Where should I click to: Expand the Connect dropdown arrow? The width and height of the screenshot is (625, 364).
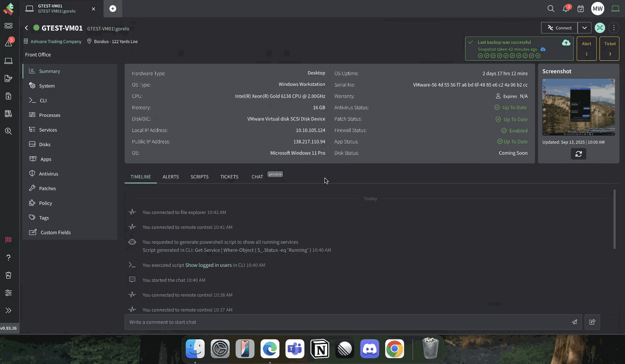point(584,28)
